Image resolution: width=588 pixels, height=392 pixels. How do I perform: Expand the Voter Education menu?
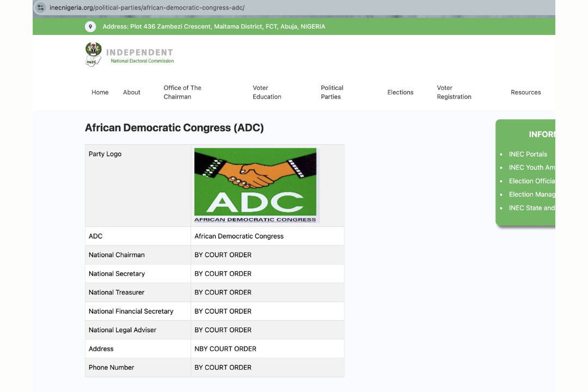(267, 93)
